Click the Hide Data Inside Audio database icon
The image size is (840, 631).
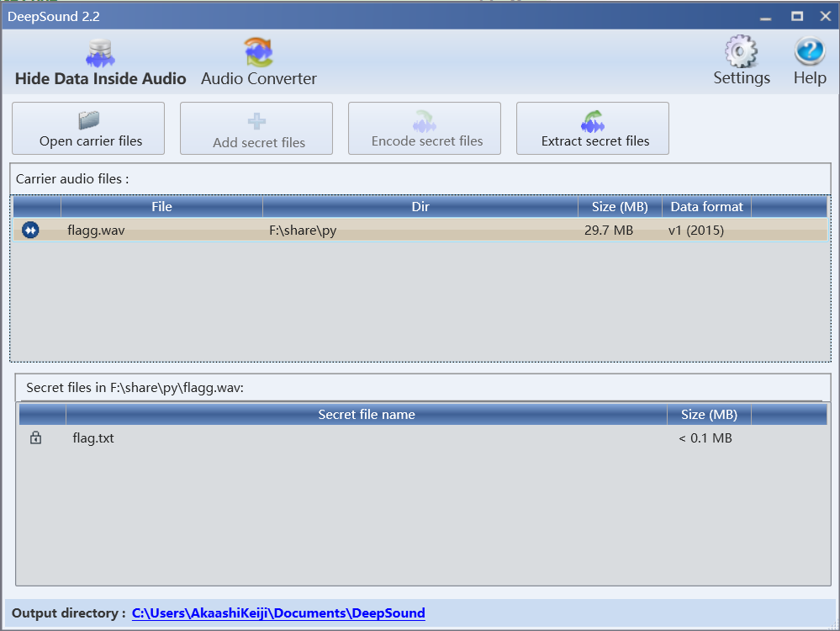[100, 53]
